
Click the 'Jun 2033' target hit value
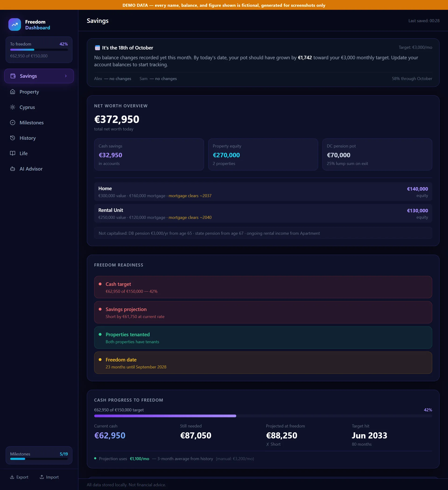[x=369, y=435]
